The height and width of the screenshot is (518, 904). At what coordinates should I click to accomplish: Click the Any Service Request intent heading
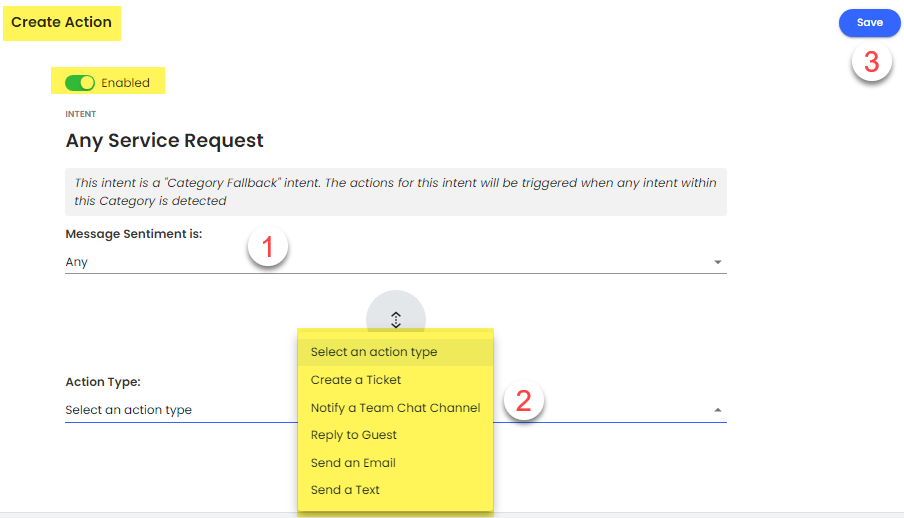165,140
